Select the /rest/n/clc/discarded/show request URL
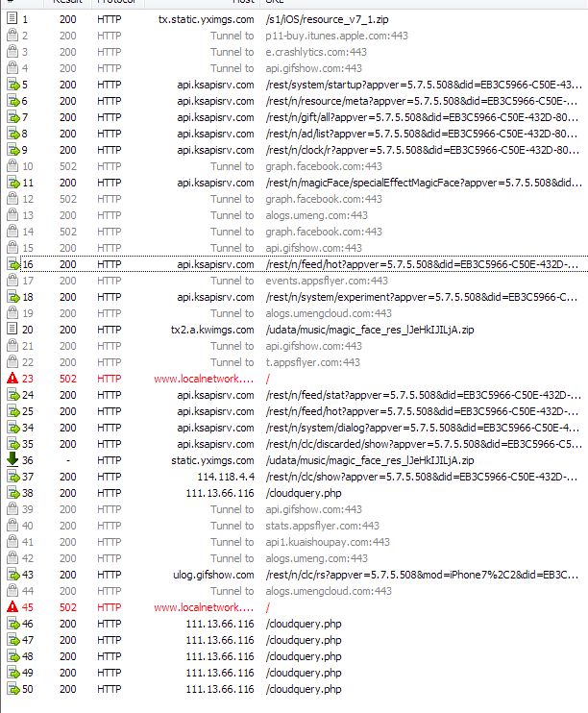This screenshot has height=713, width=588. click(x=424, y=444)
